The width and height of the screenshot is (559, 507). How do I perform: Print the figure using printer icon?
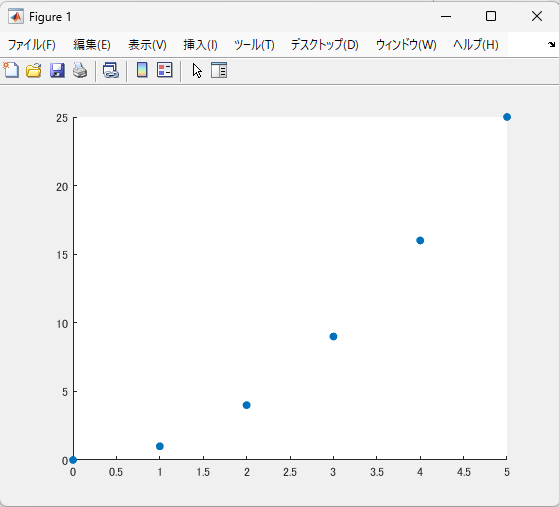80,70
